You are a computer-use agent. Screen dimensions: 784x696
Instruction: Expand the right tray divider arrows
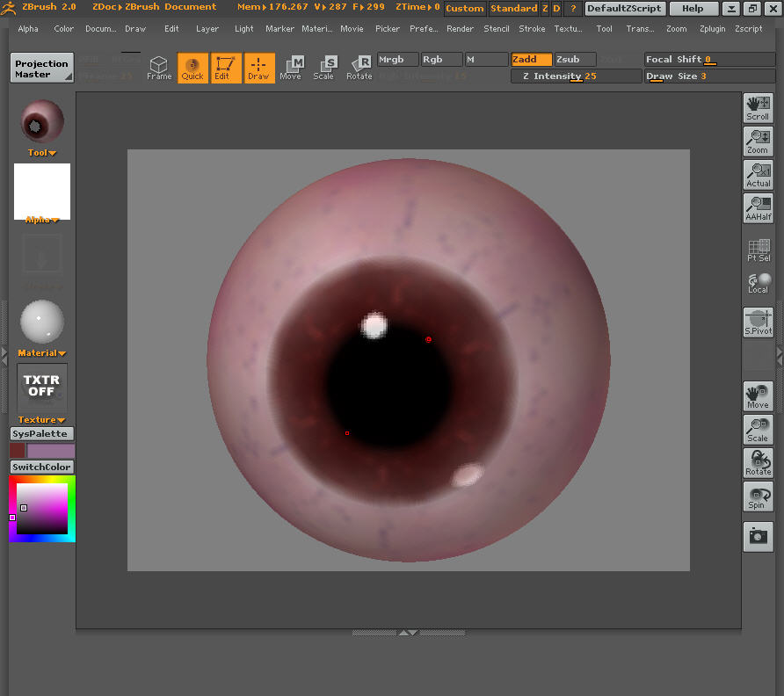(780, 356)
